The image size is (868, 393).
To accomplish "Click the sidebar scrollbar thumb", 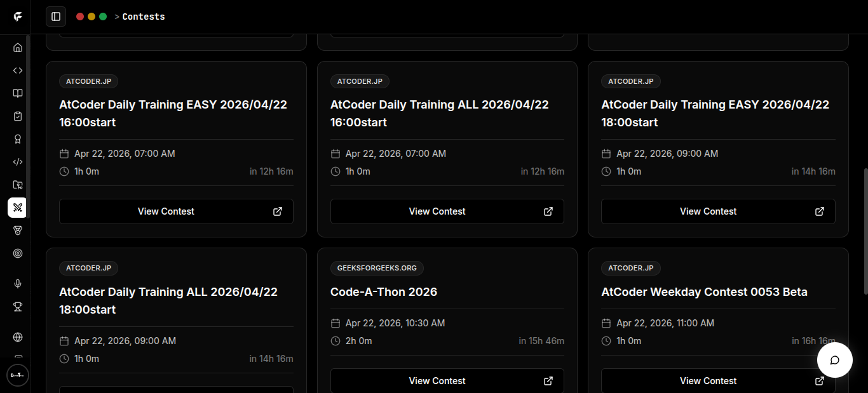I will [28, 127].
